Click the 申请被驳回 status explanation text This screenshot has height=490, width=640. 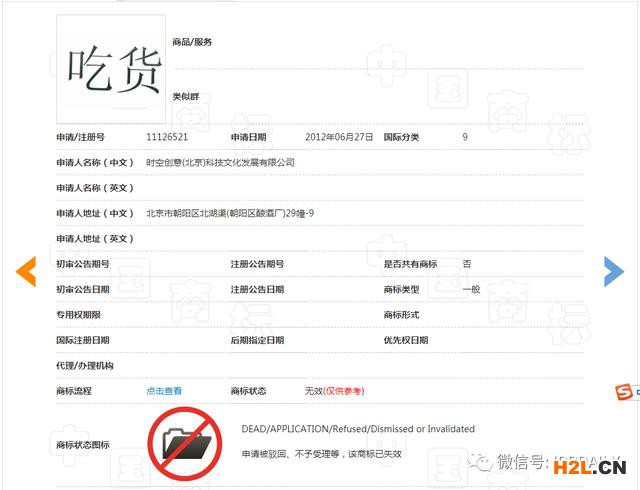(321, 453)
